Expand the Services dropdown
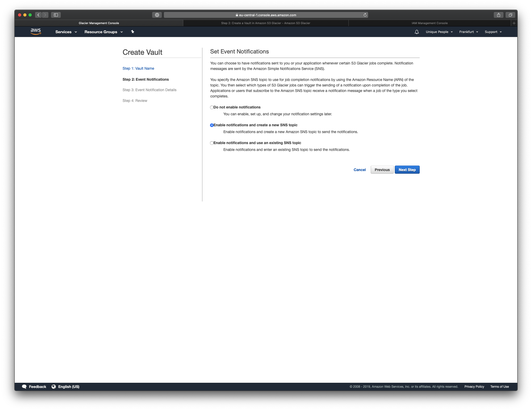The height and width of the screenshot is (410, 532). coord(66,32)
